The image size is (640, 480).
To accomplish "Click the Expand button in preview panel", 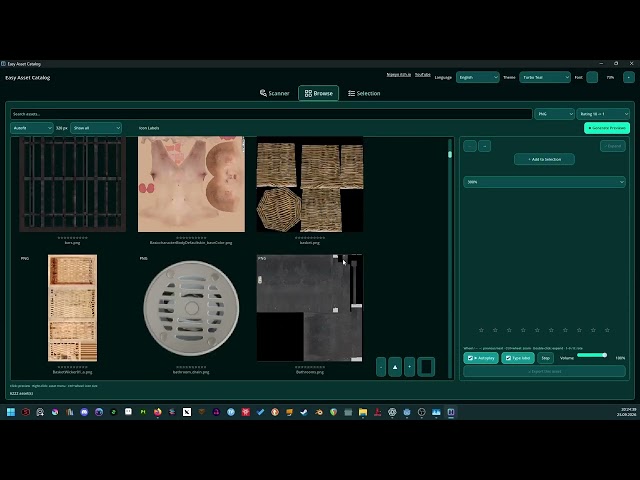I will coord(613,146).
